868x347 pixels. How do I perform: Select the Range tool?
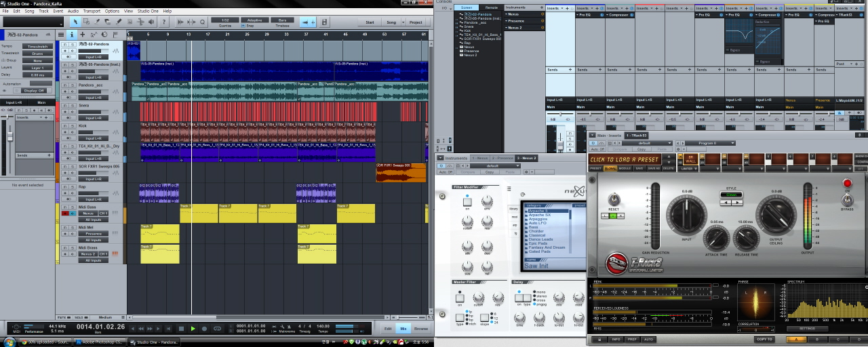[x=86, y=22]
